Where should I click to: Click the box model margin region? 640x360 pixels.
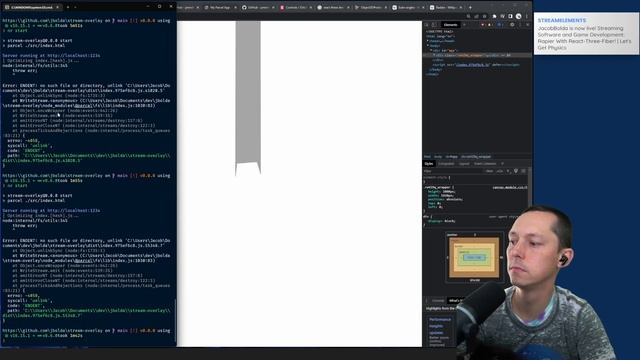click(474, 240)
